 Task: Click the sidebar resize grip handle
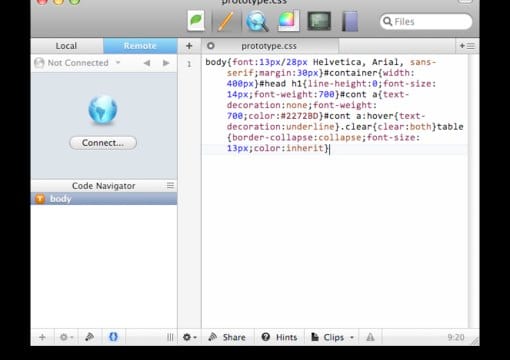[x=170, y=337]
